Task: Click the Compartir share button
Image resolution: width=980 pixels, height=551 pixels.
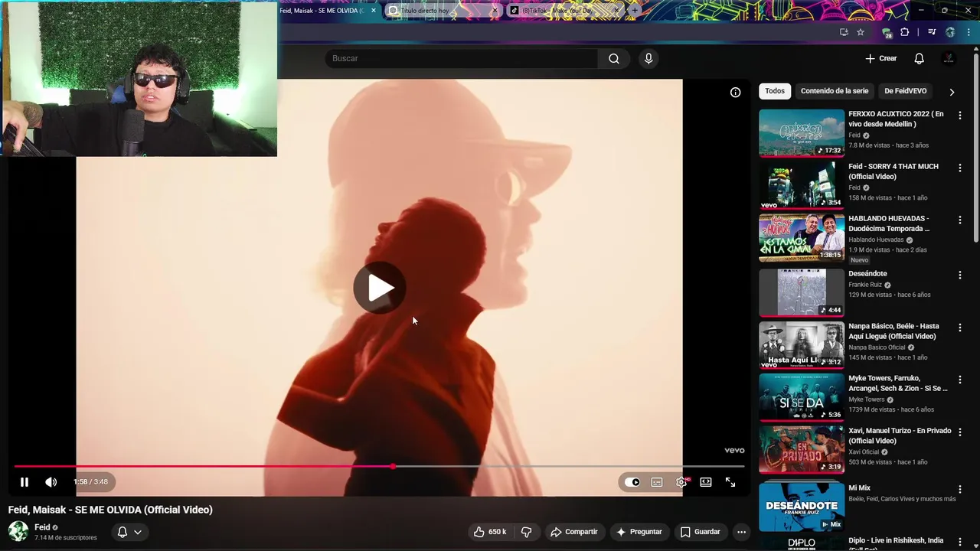Action: (574, 532)
